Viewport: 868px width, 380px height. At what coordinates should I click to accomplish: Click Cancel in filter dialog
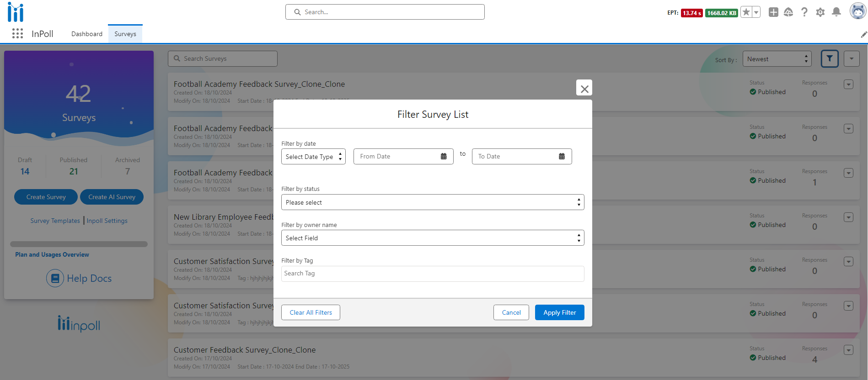point(511,312)
